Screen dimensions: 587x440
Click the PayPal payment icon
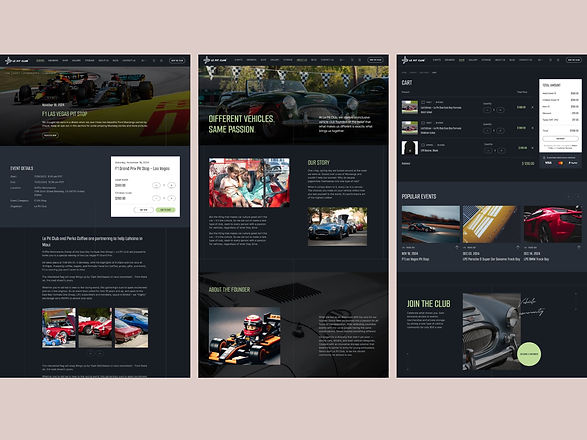coord(572,163)
